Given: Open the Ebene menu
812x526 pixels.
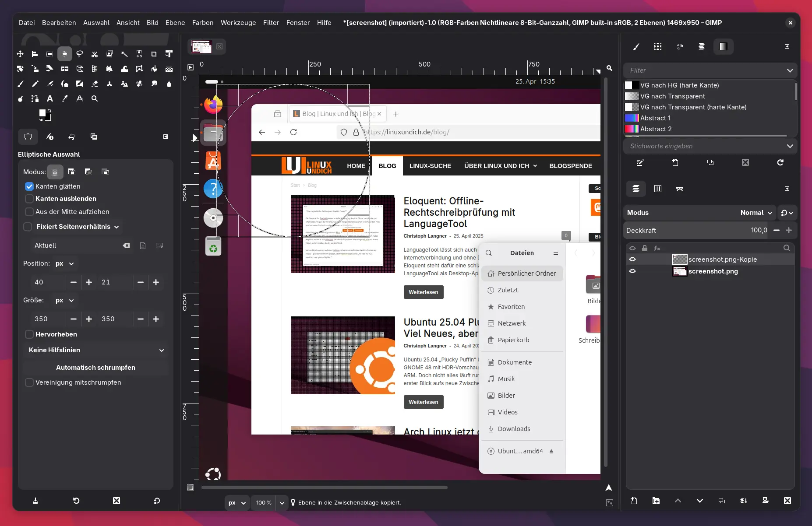Looking at the screenshot, I should [175, 23].
